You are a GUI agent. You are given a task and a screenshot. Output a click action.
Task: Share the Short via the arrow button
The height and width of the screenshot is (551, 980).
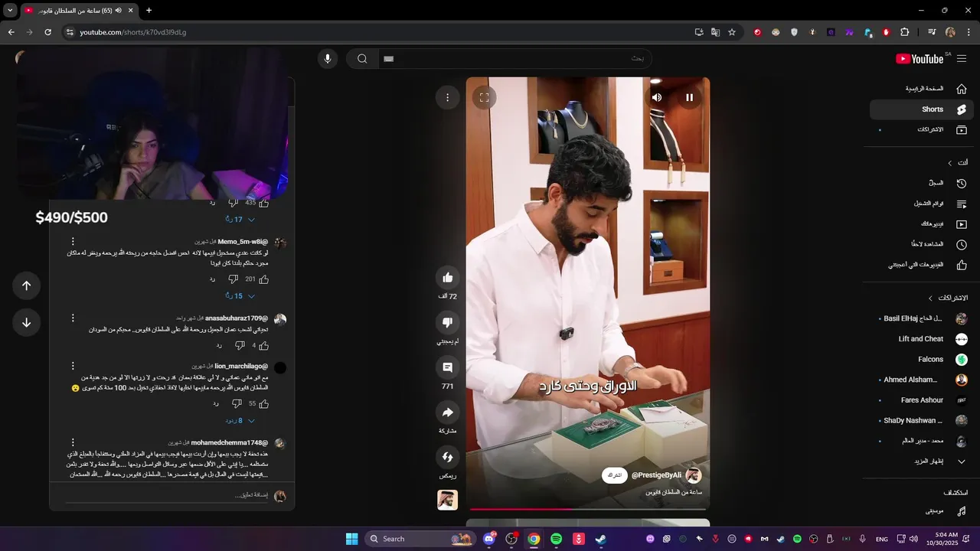[448, 412]
